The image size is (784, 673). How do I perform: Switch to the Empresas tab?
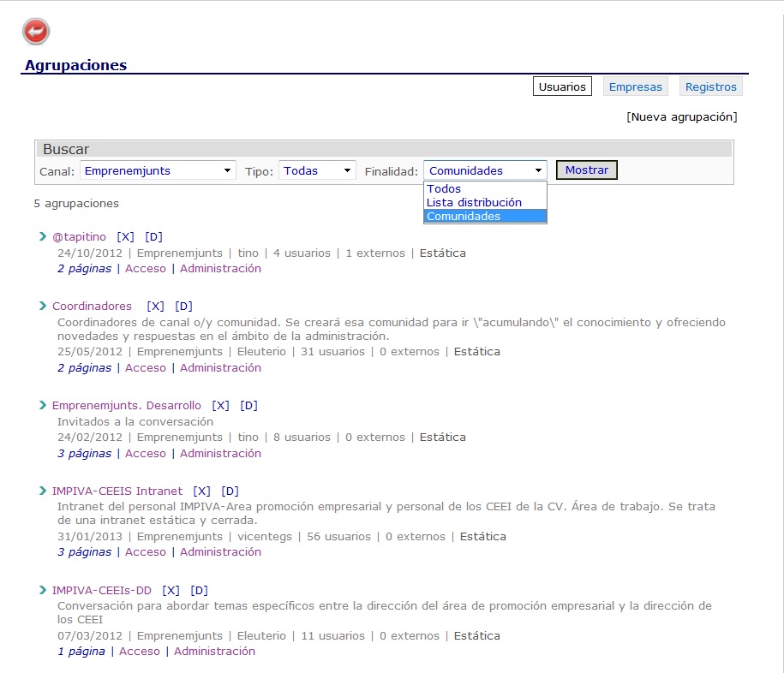[635, 86]
